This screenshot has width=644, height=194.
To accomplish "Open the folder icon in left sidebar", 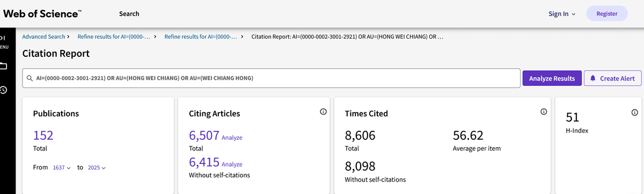I will (x=3, y=66).
